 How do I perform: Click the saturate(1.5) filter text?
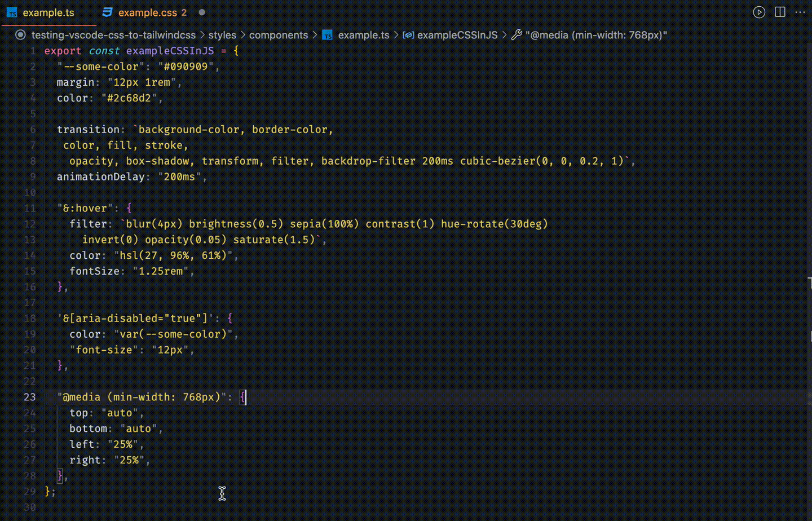click(274, 240)
